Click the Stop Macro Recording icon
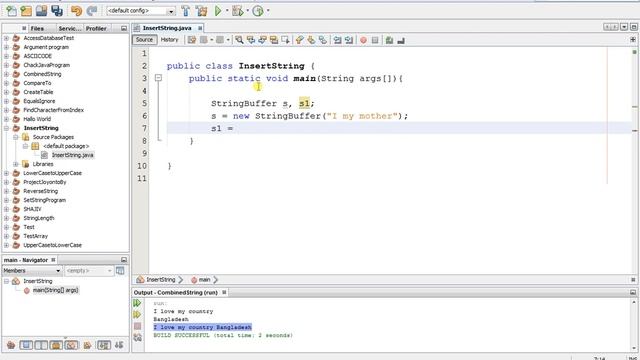 pos(375,40)
